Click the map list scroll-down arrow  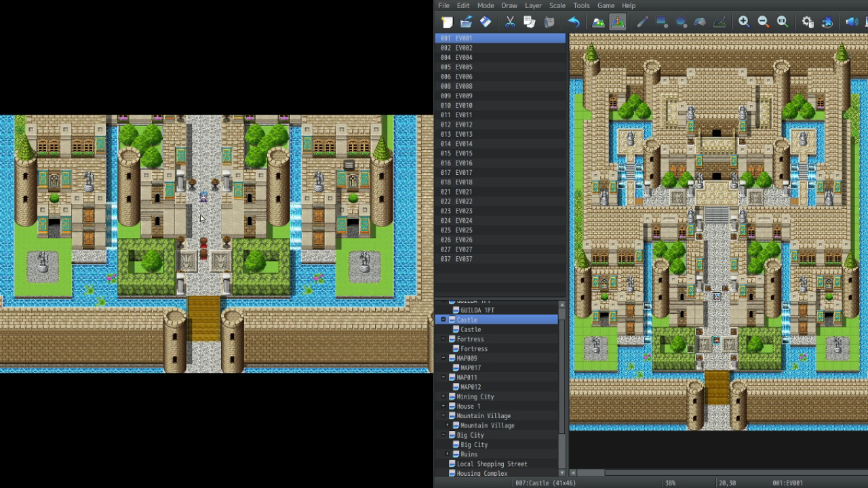click(x=561, y=472)
